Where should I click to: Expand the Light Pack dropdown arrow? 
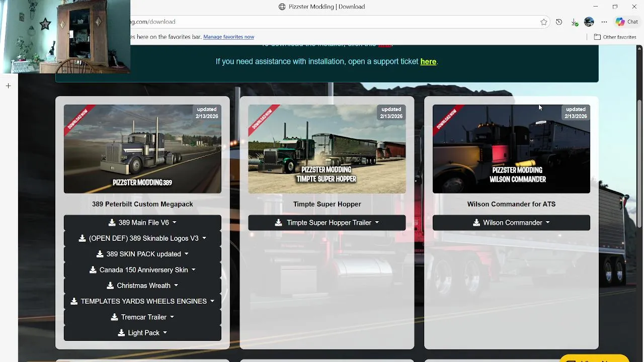[165, 333]
